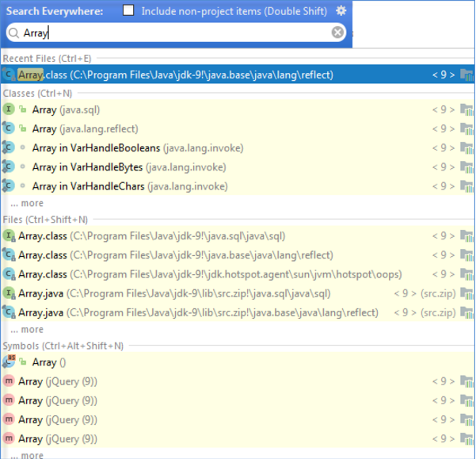
Task: Open Array.java from src.zip java.base reflect
Action: [238, 312]
